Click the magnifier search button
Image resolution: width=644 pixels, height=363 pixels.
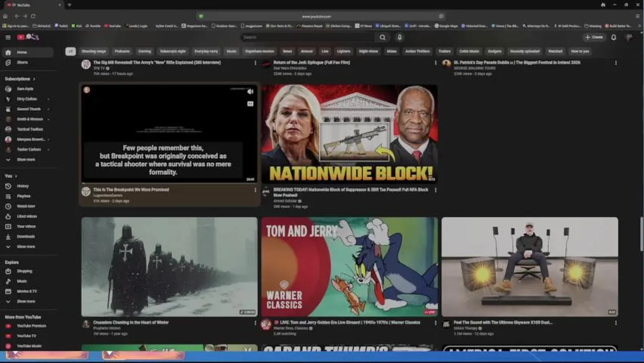[382, 37]
